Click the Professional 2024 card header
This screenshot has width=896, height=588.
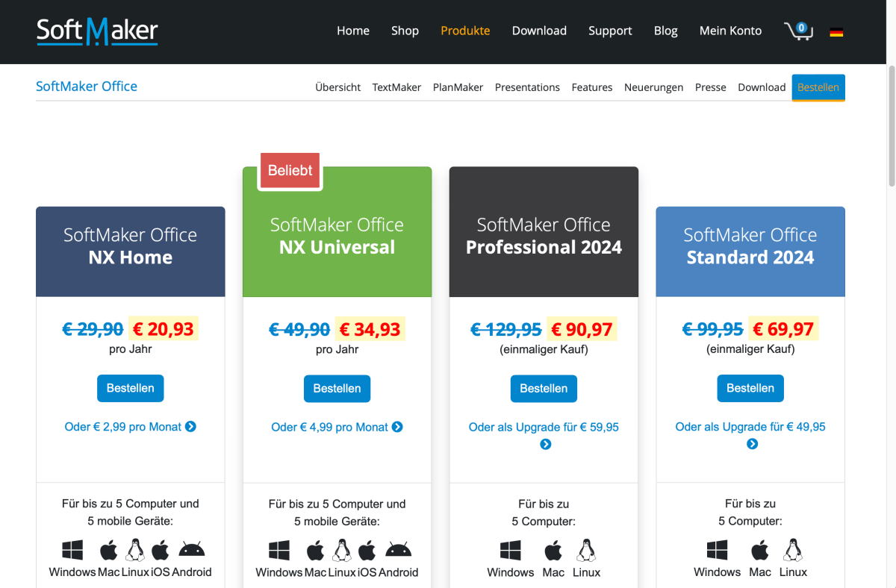[544, 231]
